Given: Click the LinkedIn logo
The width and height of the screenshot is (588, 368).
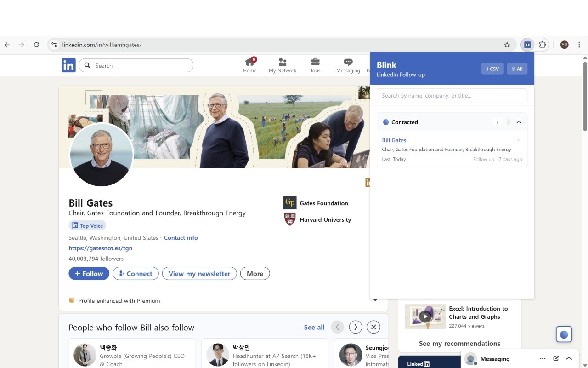Looking at the screenshot, I should coord(68,65).
